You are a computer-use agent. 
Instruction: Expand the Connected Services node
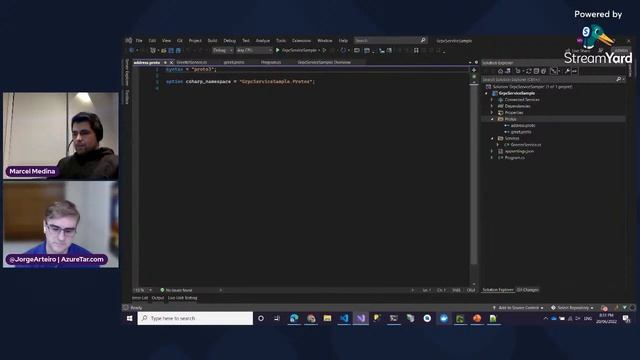(492, 100)
